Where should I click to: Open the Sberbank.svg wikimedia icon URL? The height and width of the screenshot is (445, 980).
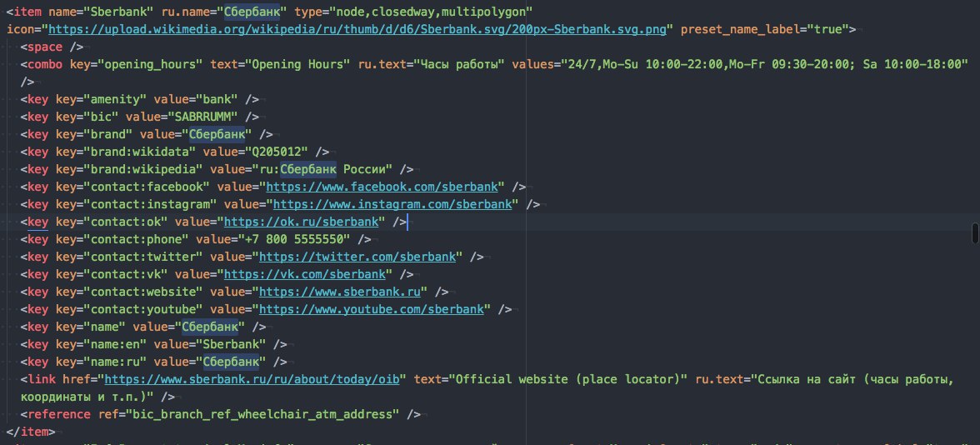(x=357, y=29)
